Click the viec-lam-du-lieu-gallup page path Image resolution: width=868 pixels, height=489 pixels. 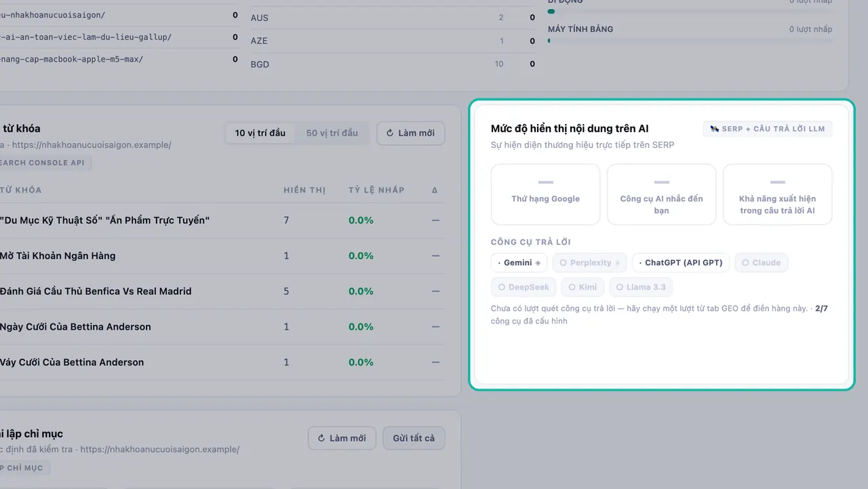pos(85,37)
